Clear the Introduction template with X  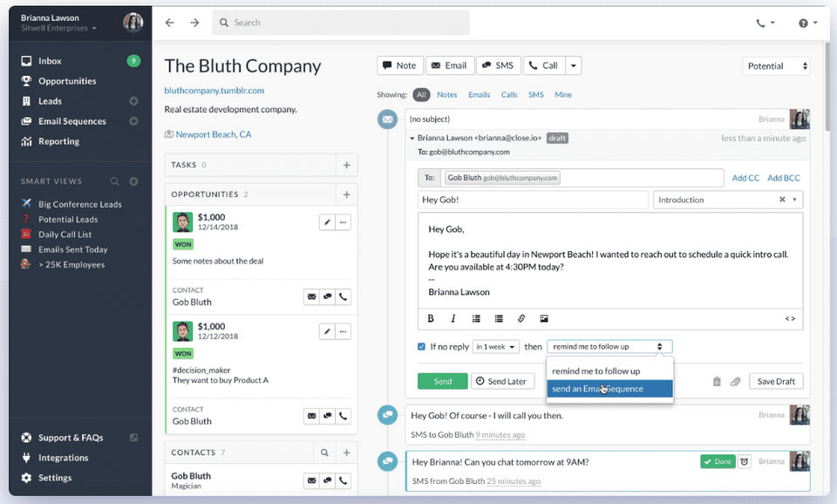[782, 199]
